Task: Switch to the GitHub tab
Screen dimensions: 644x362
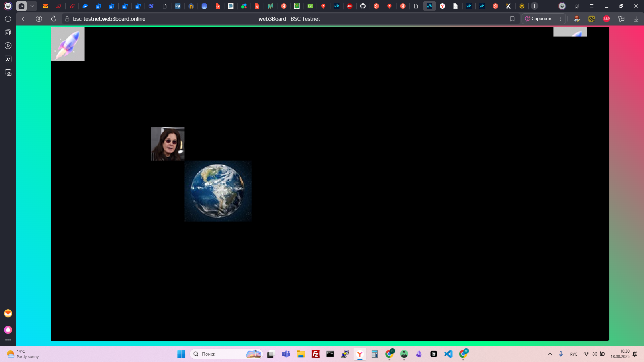Action: [363, 6]
